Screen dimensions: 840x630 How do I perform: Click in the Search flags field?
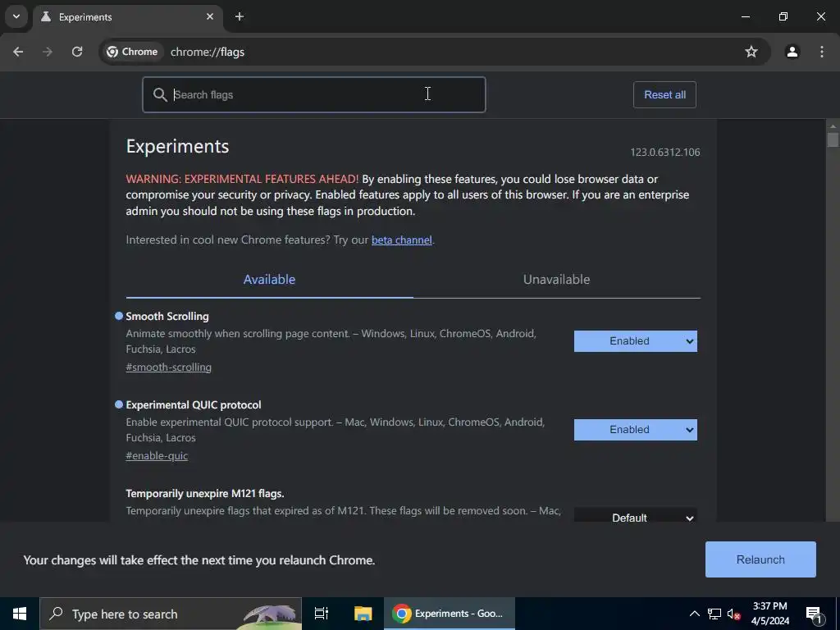314,95
